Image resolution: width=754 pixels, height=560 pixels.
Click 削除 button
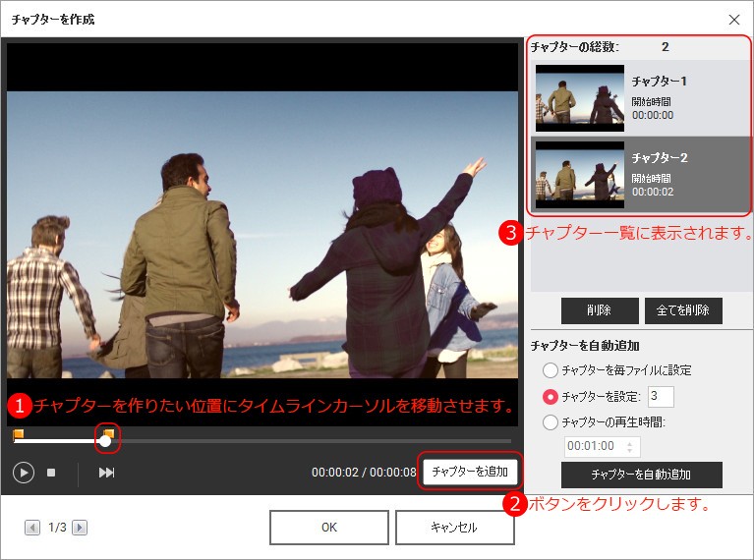[x=599, y=310]
